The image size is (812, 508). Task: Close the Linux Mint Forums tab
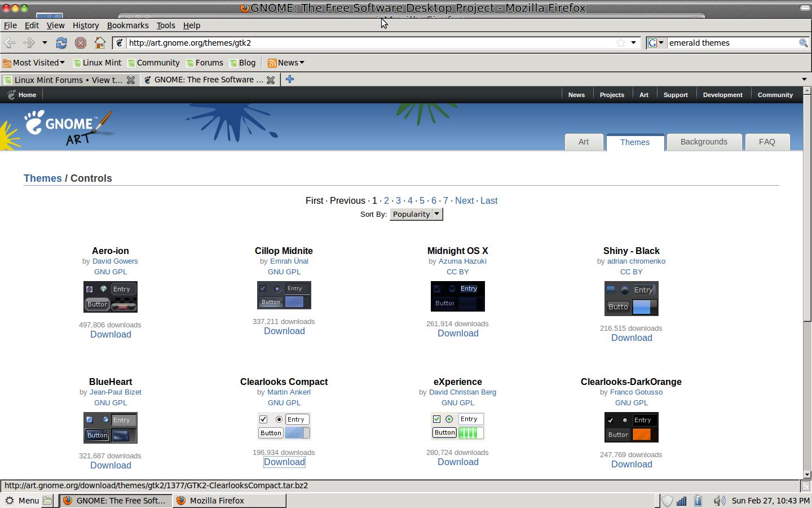click(131, 80)
